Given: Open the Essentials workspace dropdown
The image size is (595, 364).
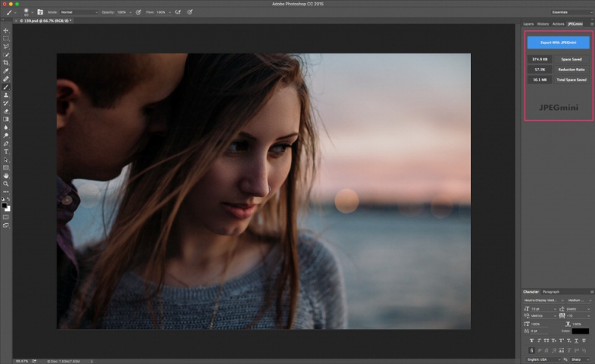Looking at the screenshot, I should coord(572,12).
